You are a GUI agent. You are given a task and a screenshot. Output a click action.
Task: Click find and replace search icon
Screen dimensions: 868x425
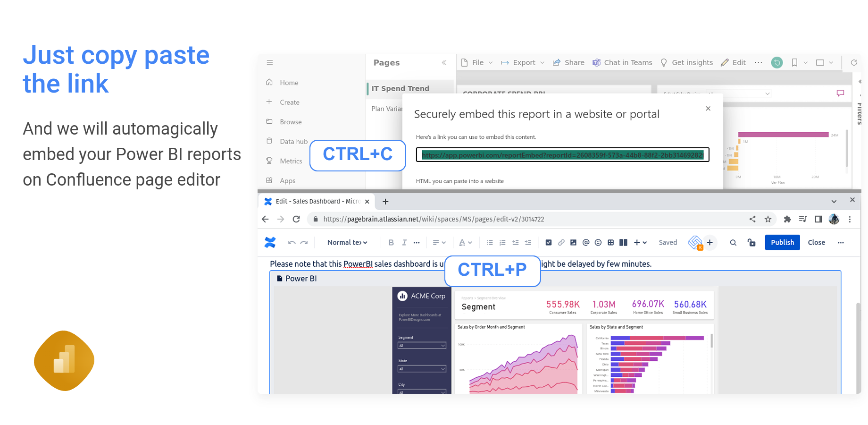[733, 242]
